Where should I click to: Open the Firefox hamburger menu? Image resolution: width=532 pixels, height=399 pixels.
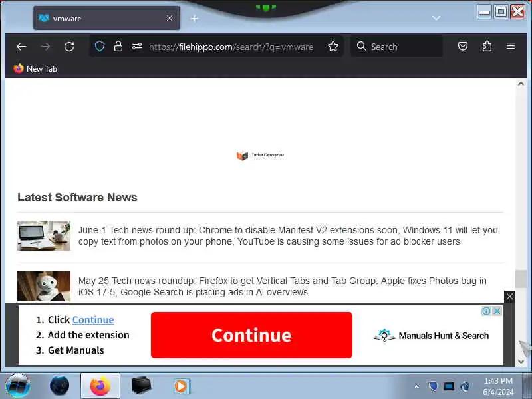510,46
